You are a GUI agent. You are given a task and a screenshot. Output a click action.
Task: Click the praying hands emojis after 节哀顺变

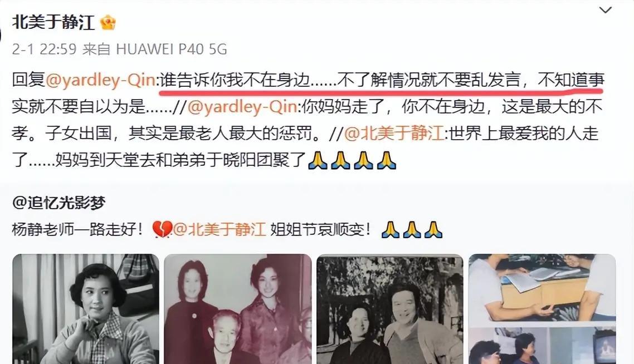click(x=412, y=229)
